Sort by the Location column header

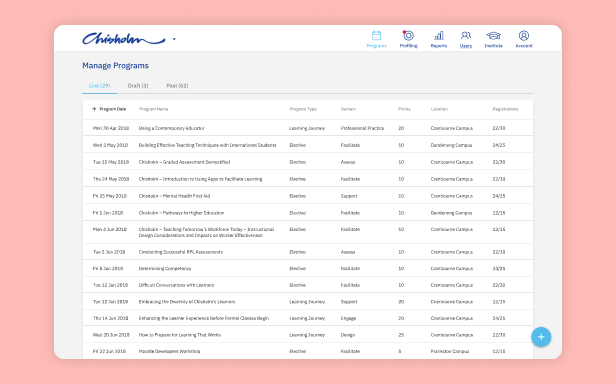(439, 109)
